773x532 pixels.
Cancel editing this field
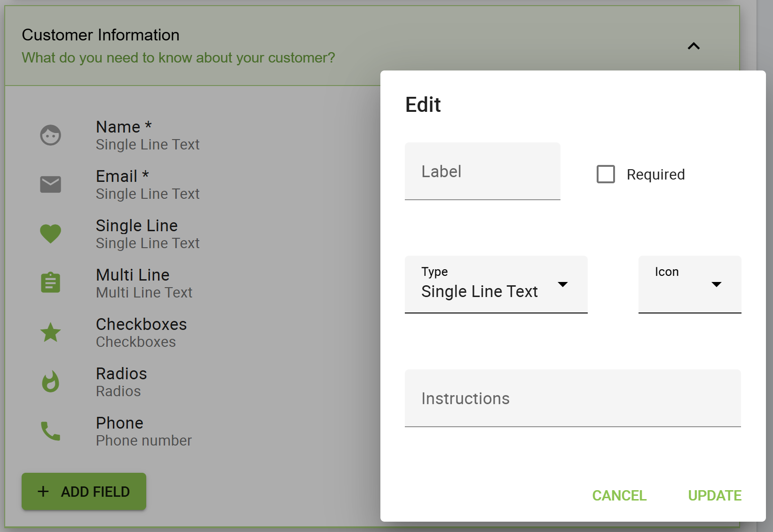click(619, 495)
